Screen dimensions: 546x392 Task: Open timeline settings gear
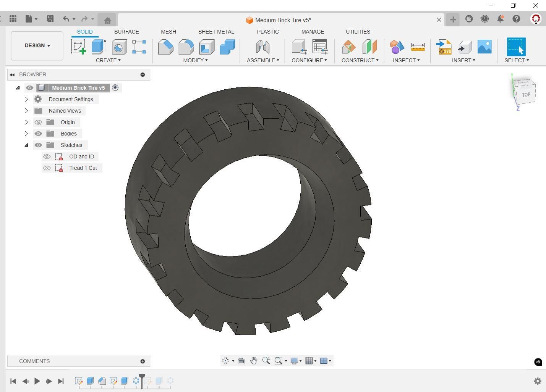coord(538,381)
